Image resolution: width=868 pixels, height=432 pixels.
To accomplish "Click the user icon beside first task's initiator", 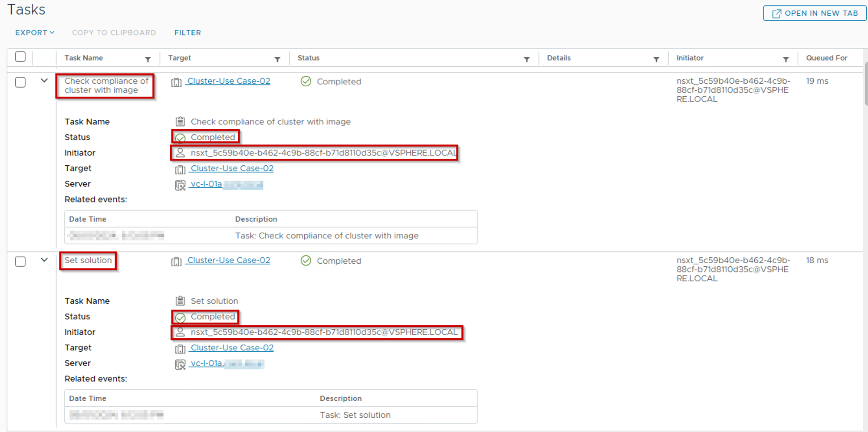I will (x=180, y=153).
